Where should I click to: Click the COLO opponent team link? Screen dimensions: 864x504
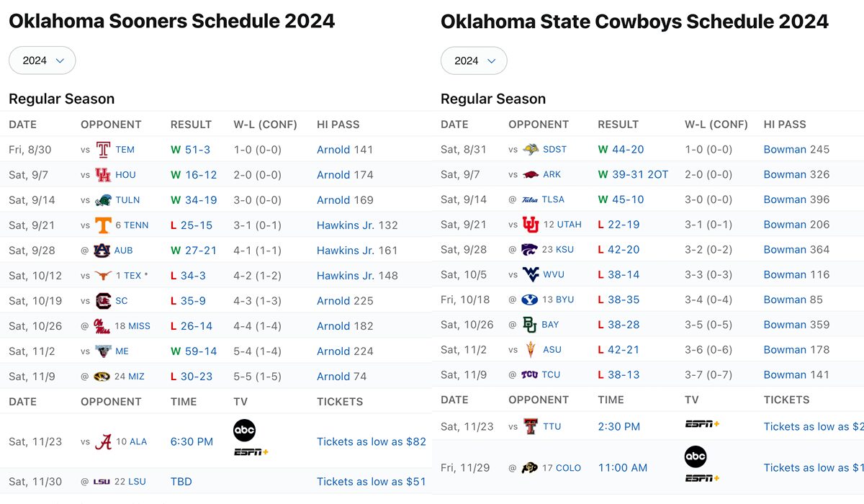coord(568,468)
